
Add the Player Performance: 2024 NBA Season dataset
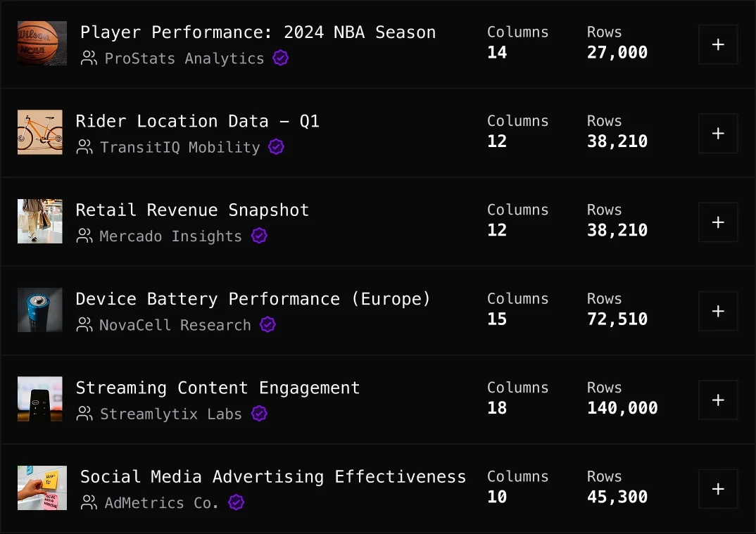pos(718,44)
